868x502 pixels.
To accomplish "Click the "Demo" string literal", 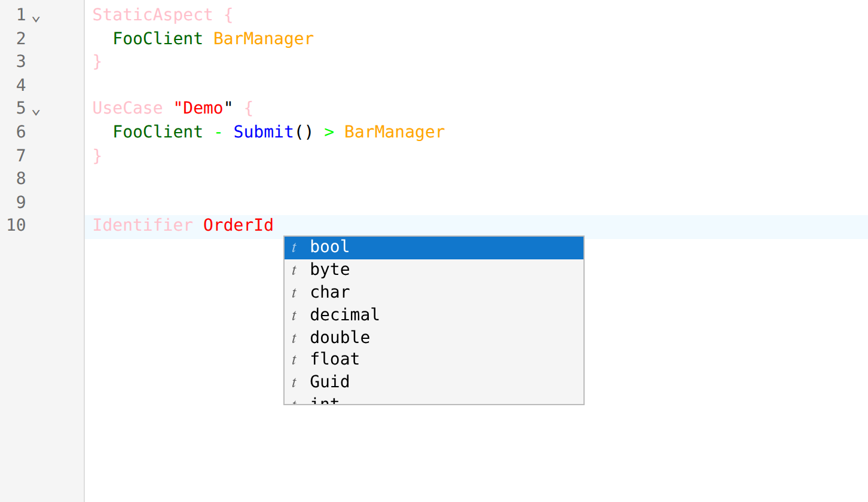I will click(x=203, y=108).
